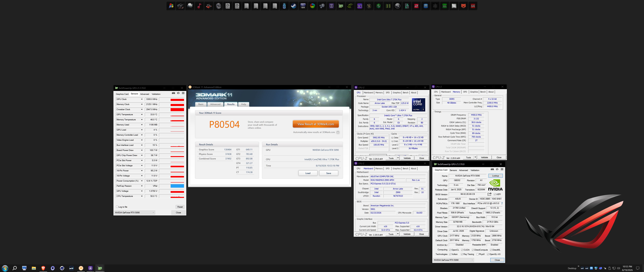Click the BIOS export share icon
This screenshot has height=272, width=644.
490,194
